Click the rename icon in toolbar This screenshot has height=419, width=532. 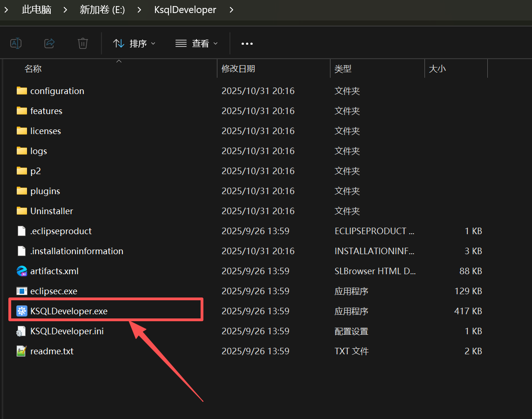coord(16,43)
